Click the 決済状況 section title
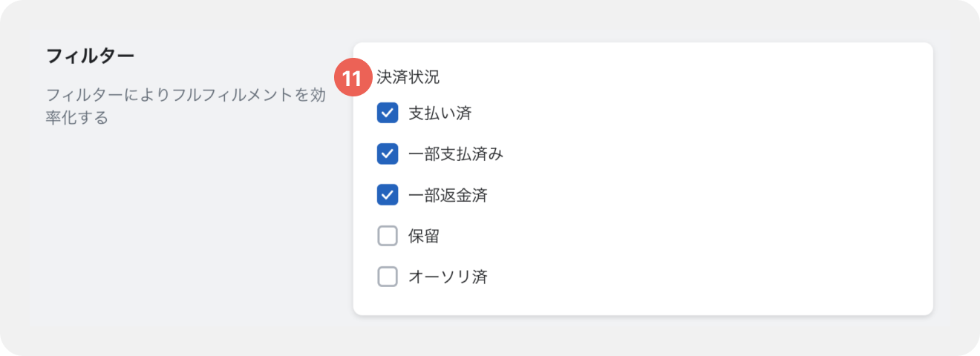The width and height of the screenshot is (980, 356). click(408, 76)
